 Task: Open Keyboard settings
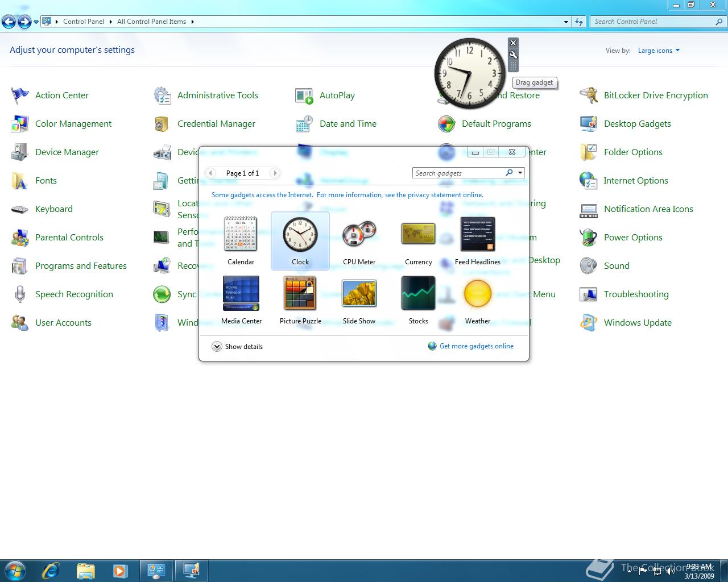coord(42,209)
